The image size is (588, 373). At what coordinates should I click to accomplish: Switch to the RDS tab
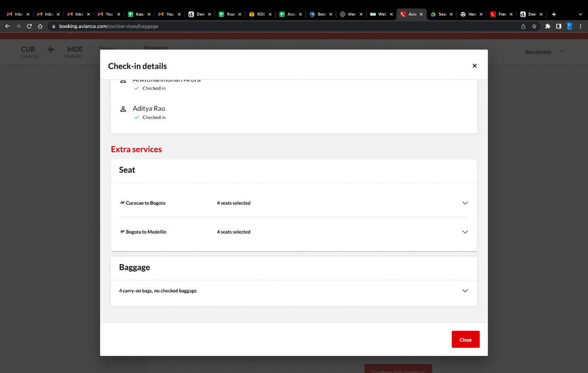point(259,14)
